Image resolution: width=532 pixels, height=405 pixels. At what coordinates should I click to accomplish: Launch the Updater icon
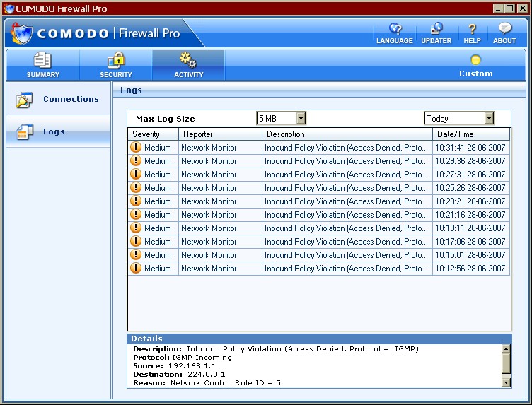[436, 29]
